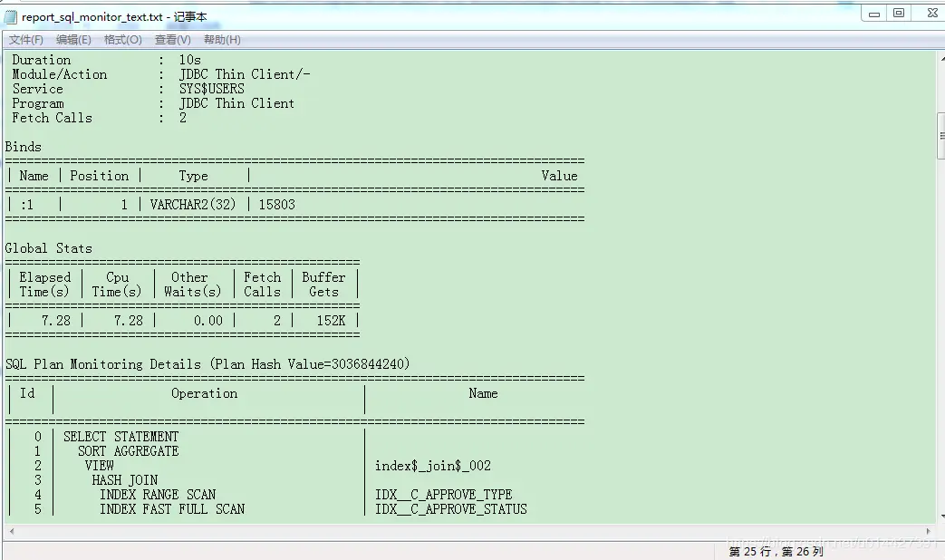Viewport: 945px width, 560px height.
Task: Open the 文件(F) menu
Action: 26,40
